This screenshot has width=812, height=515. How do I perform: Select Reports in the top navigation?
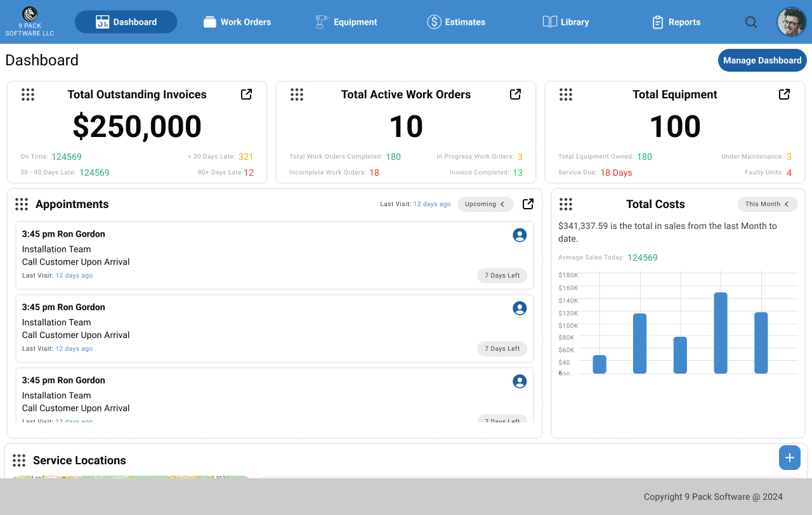(x=676, y=22)
